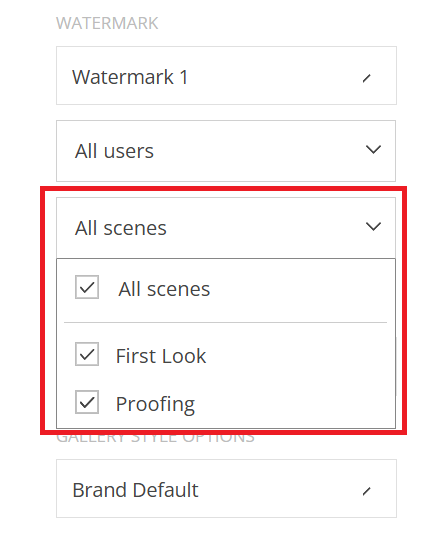The image size is (443, 535).
Task: Click the divider line below All scenes option
Action: (225, 322)
